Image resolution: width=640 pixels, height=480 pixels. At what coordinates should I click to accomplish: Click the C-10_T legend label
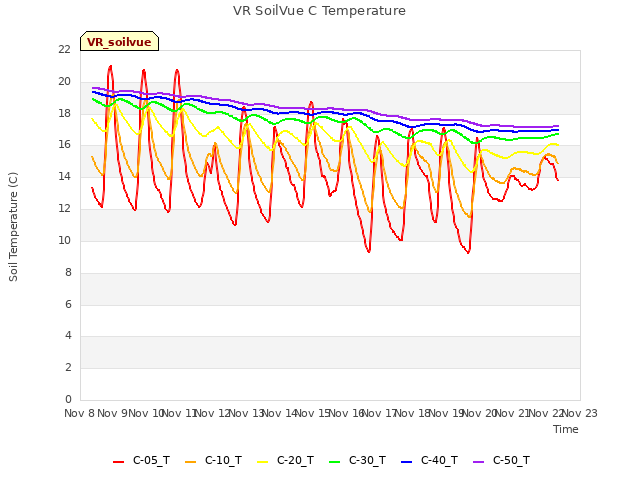(223, 461)
